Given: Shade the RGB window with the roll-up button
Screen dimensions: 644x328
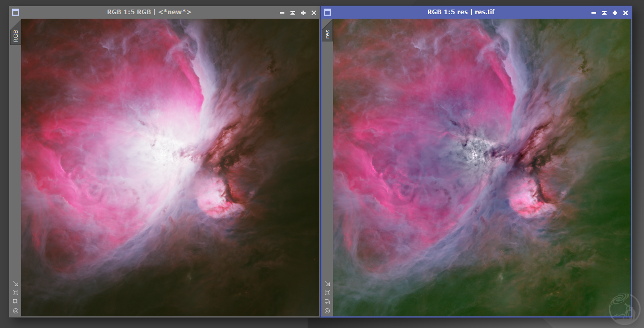Looking at the screenshot, I should pos(292,13).
